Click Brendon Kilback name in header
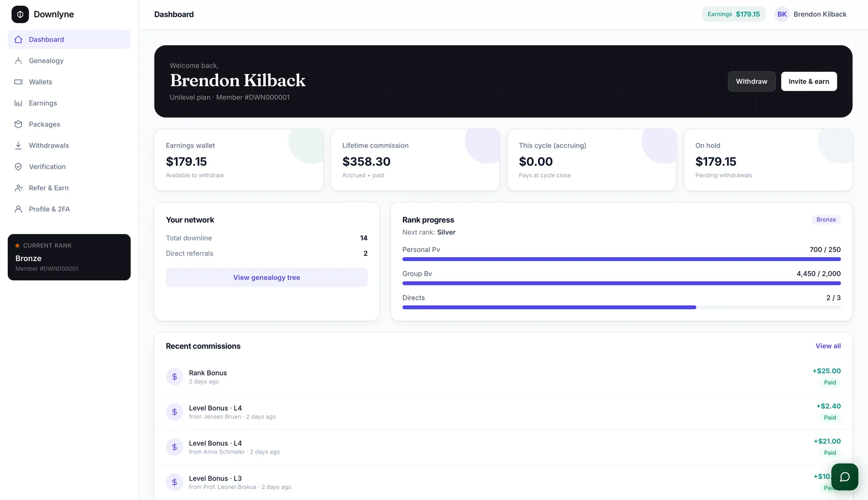Viewport: 868px width, 500px height. pos(820,14)
